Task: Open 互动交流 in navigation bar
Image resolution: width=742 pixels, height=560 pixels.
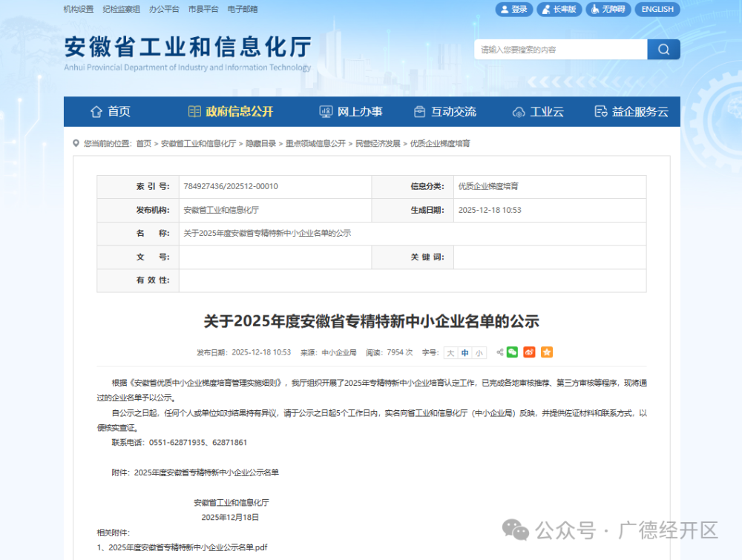Action: tap(444, 112)
